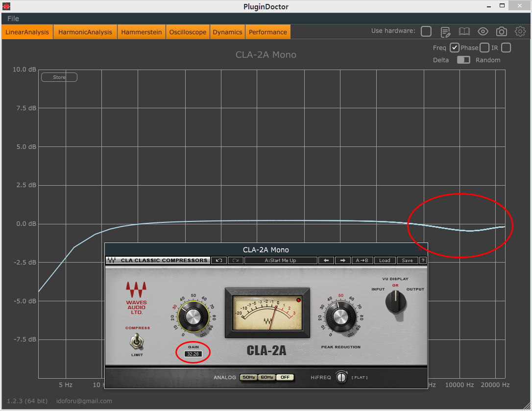Switch to LinearAnalysis tab
This screenshot has height=411, width=532.
[x=27, y=32]
